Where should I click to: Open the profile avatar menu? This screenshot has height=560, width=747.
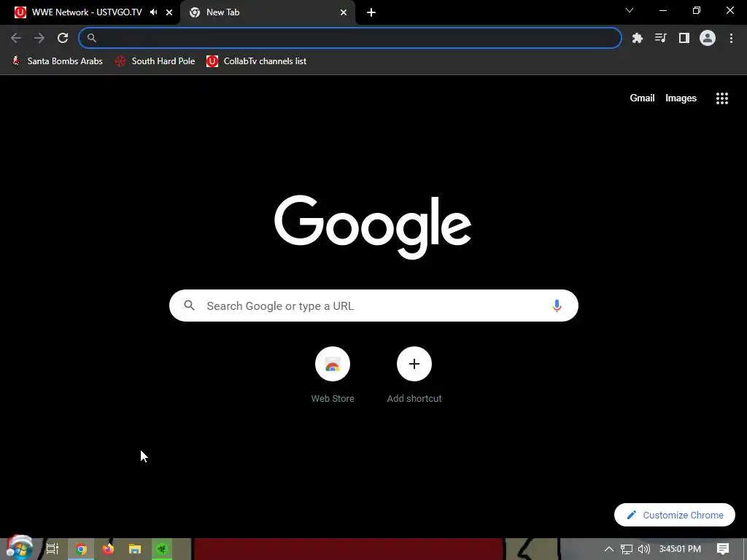[708, 38]
